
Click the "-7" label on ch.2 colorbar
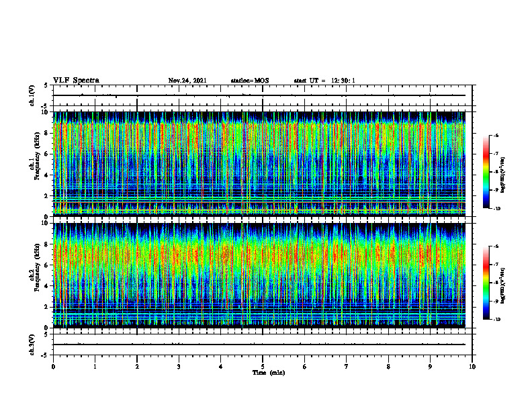496,265
